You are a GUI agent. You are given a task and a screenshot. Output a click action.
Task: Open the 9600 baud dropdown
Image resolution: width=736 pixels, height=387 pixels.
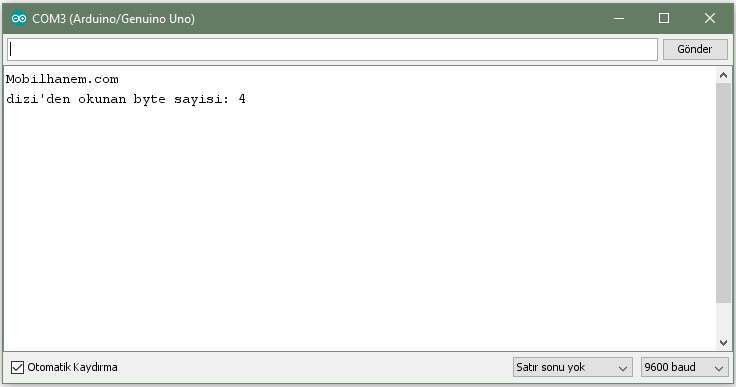click(x=685, y=367)
